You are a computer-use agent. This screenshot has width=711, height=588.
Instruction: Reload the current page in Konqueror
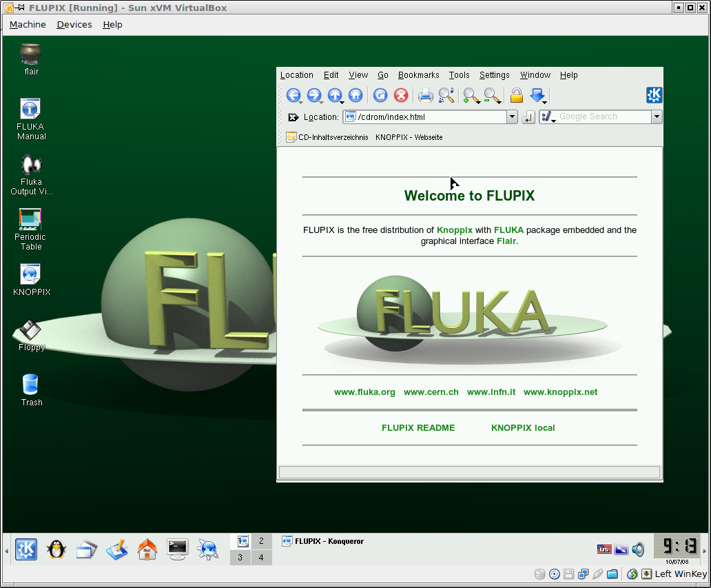click(x=380, y=95)
